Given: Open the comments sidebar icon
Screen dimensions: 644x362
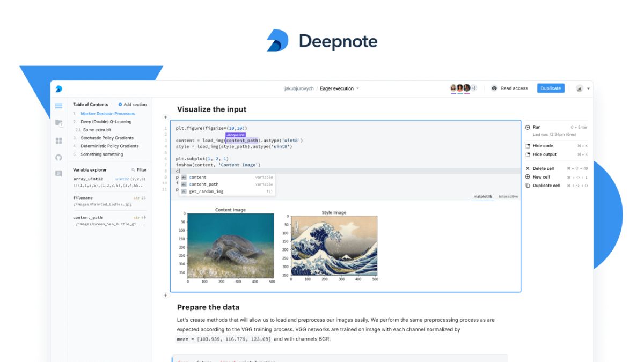Looking at the screenshot, I should (59, 173).
